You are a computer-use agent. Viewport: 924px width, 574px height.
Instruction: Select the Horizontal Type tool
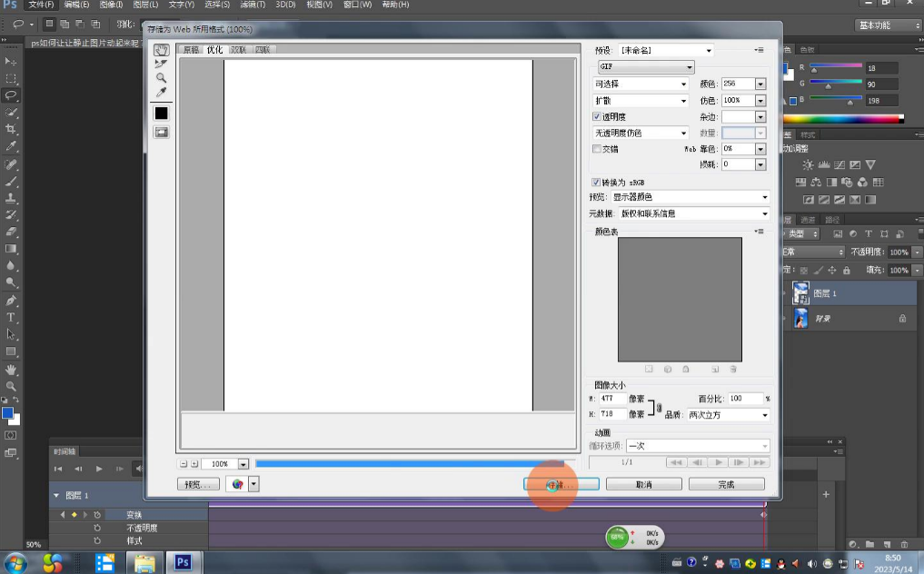(11, 317)
